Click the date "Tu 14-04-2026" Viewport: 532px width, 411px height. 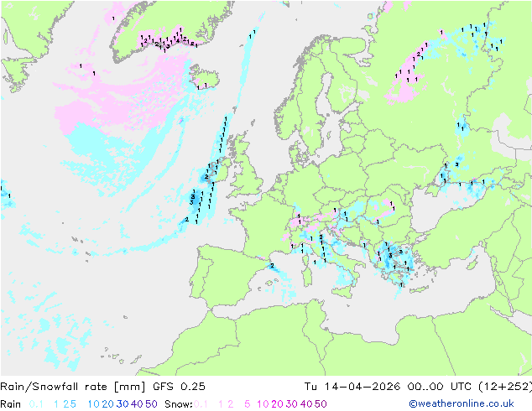click(352, 387)
